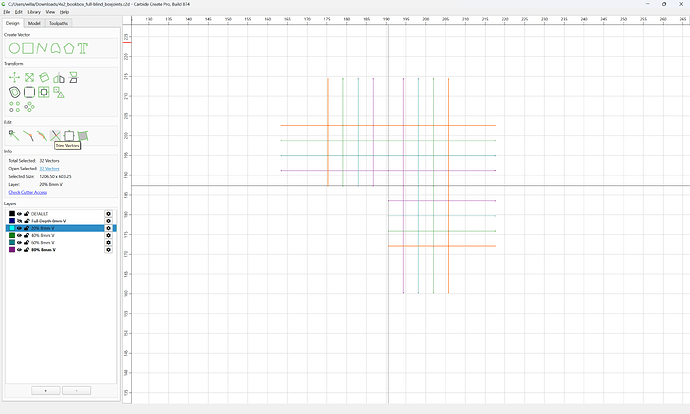690x414 pixels.
Task: Click the purple 80% 8mm V color swatch
Action: click(12, 250)
